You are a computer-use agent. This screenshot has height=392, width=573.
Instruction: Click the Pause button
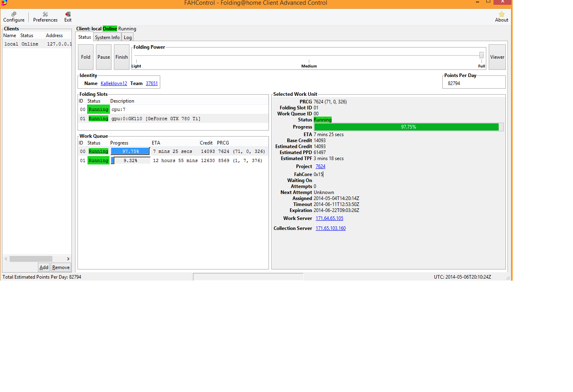pyautogui.click(x=103, y=57)
